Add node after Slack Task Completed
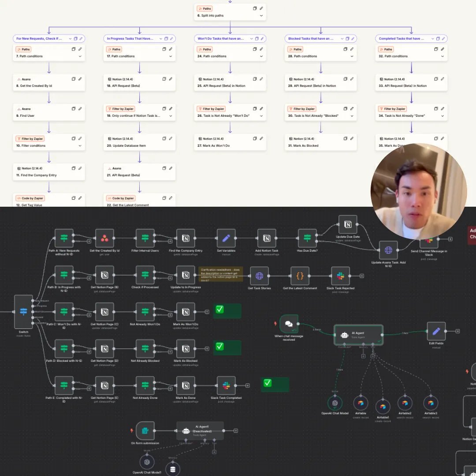 click(x=248, y=386)
